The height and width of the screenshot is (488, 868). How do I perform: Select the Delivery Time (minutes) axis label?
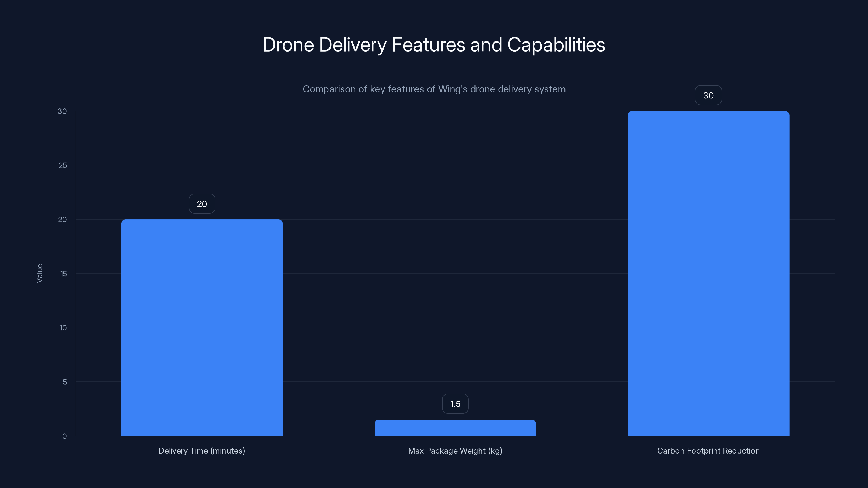click(202, 451)
